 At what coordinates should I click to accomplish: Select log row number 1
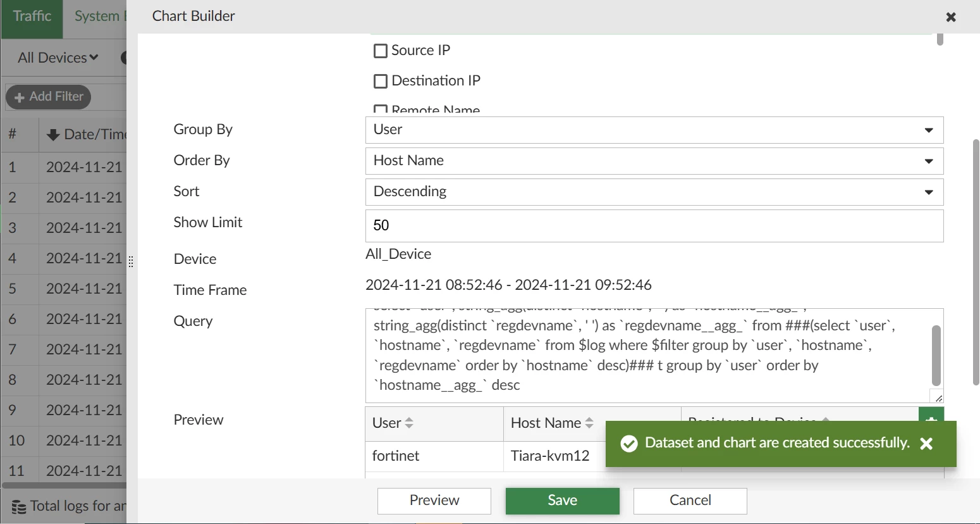pyautogui.click(x=64, y=167)
